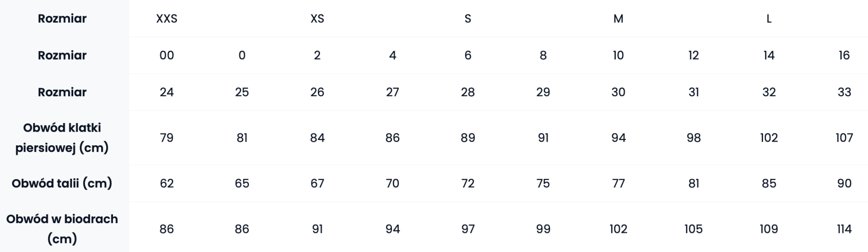Click the S size header
Viewport: 868px width, 252px height.
[467, 19]
